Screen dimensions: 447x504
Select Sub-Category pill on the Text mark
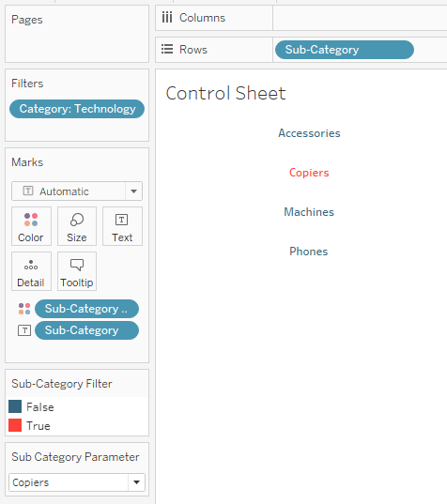click(x=86, y=330)
